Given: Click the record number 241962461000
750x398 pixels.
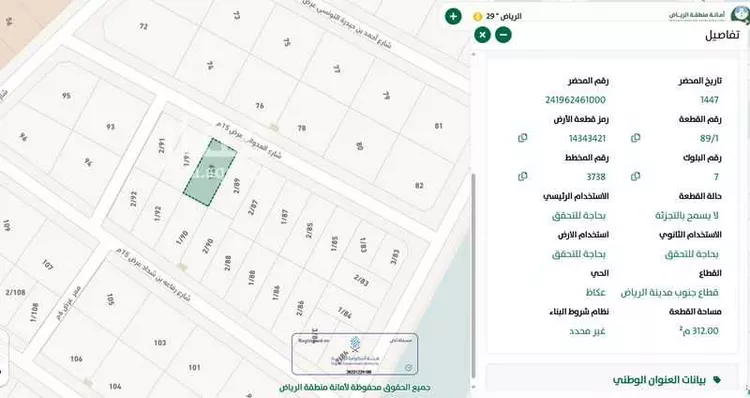Looking at the screenshot, I should coord(575,100).
